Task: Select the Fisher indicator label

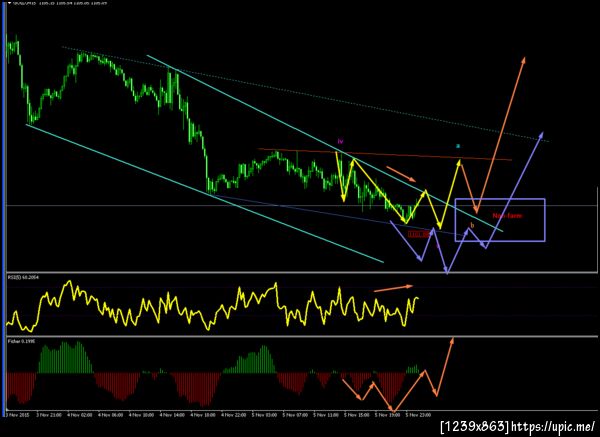Action: click(x=21, y=341)
